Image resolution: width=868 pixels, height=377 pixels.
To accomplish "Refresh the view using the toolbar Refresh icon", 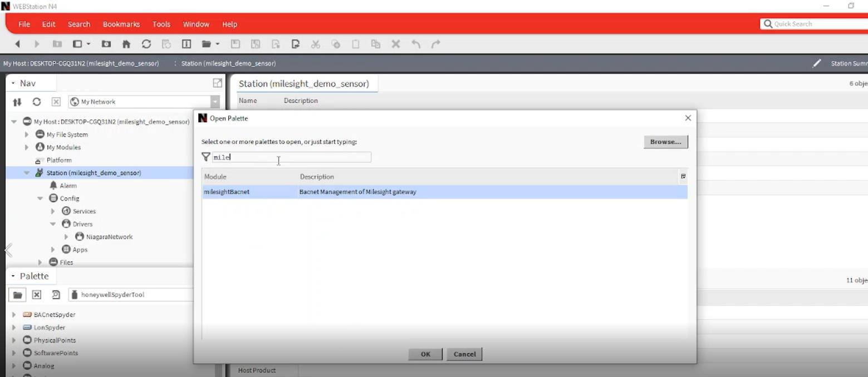I will pos(146,44).
